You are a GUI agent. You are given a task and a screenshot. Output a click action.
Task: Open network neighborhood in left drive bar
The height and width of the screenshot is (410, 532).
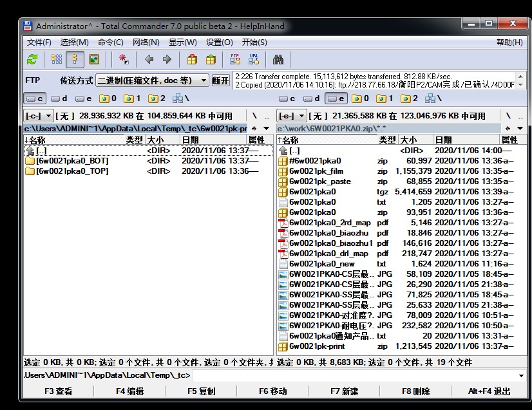[181, 98]
